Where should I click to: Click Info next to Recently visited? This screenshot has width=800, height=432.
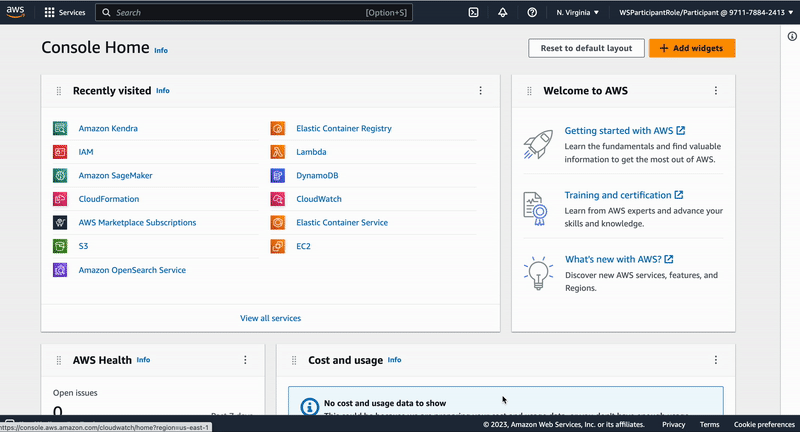point(163,90)
